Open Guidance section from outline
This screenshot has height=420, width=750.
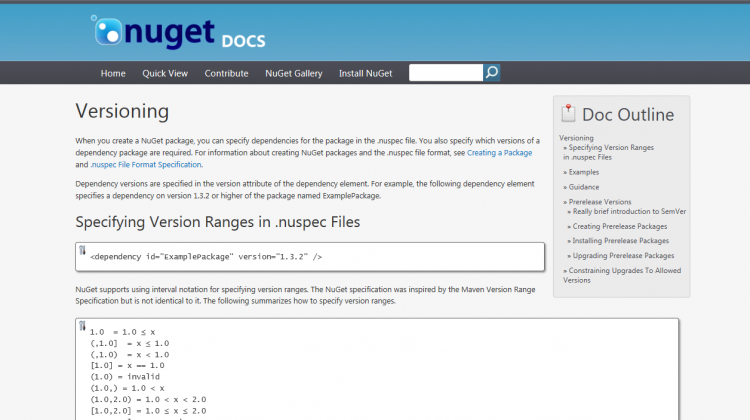point(584,187)
